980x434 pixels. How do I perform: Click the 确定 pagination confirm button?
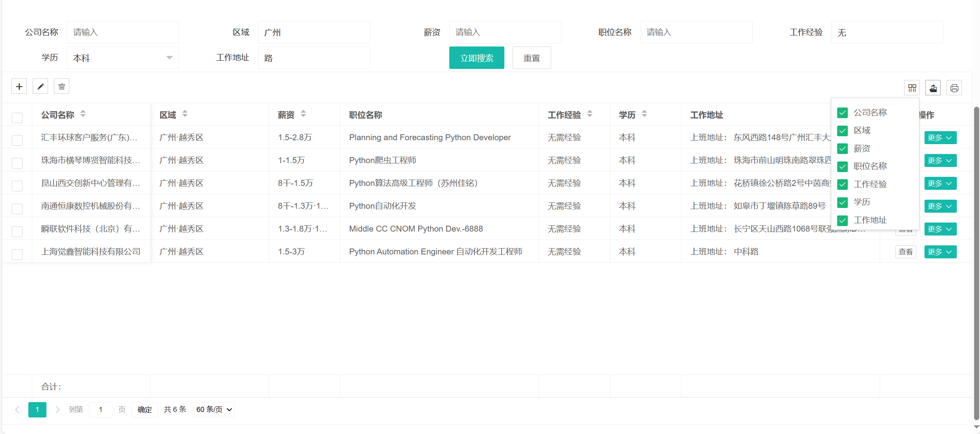click(144, 410)
